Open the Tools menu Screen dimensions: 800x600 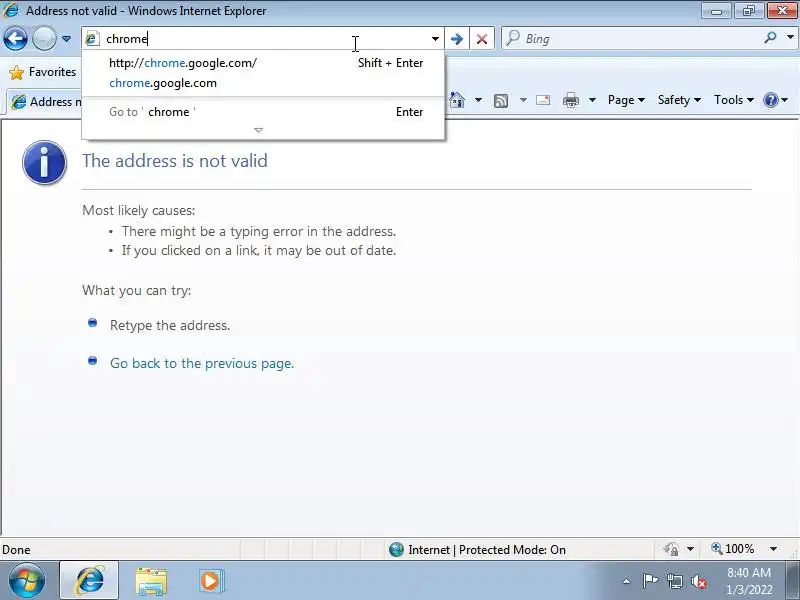tap(734, 100)
